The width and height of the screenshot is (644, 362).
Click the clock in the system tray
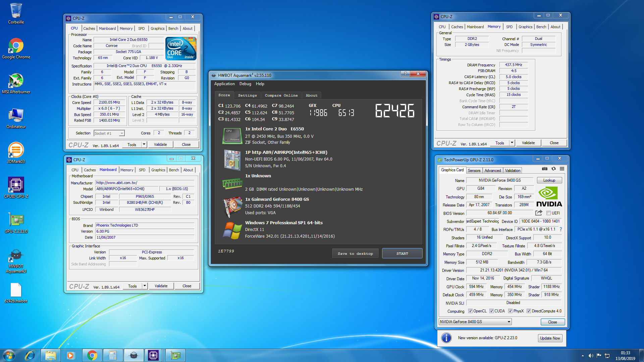[x=625, y=356]
